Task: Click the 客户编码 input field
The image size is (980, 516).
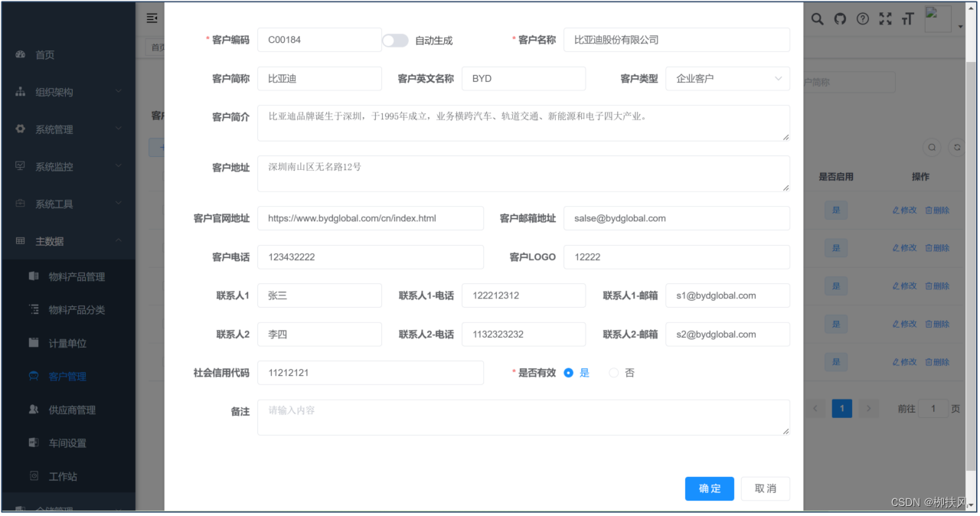Action: 320,40
